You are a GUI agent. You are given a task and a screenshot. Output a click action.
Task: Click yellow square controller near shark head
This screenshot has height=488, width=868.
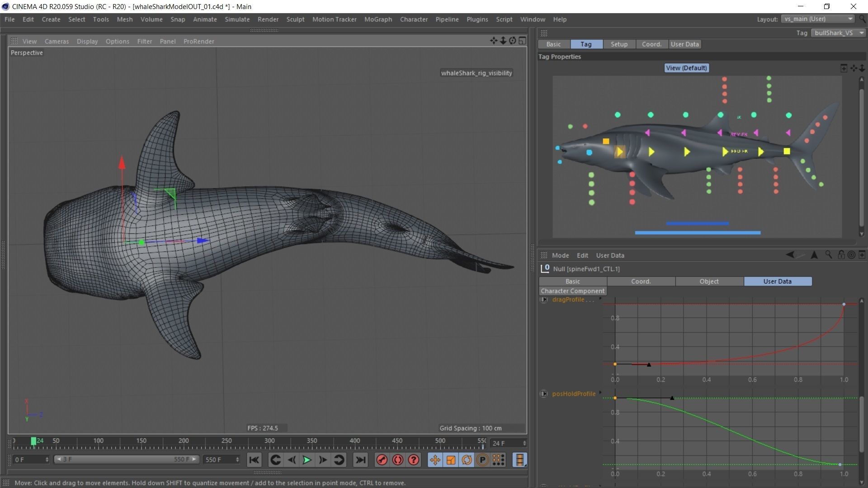tap(606, 141)
